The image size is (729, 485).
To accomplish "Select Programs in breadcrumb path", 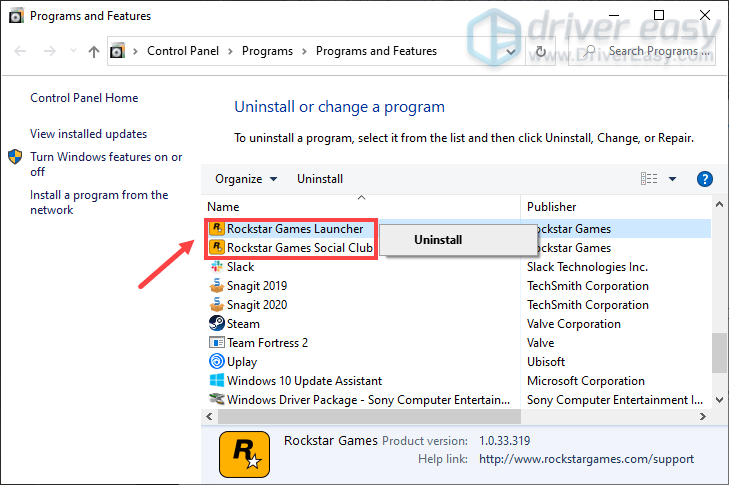I will (x=267, y=51).
